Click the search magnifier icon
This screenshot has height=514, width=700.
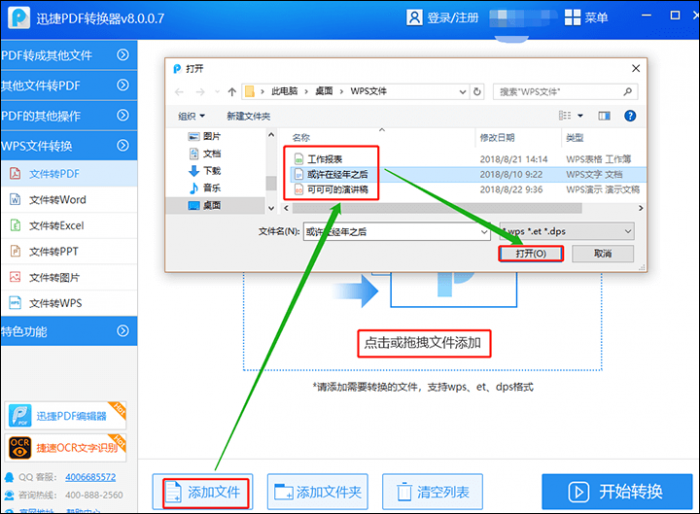coord(627,92)
